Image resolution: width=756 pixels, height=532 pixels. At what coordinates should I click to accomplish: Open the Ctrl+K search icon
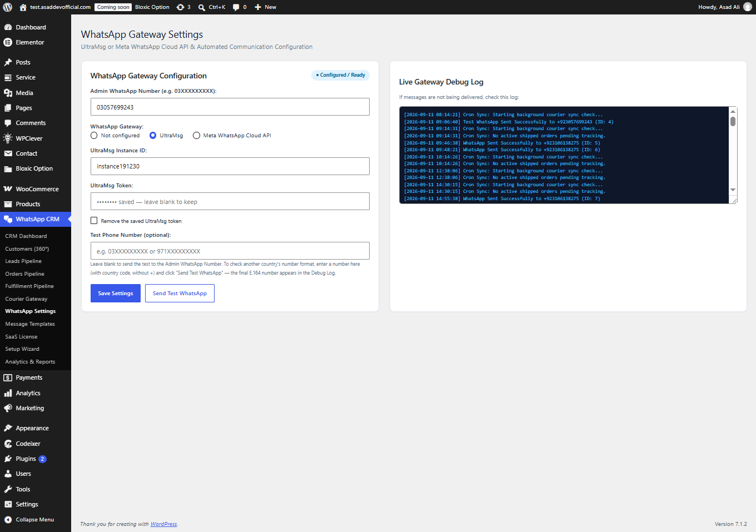(x=202, y=7)
